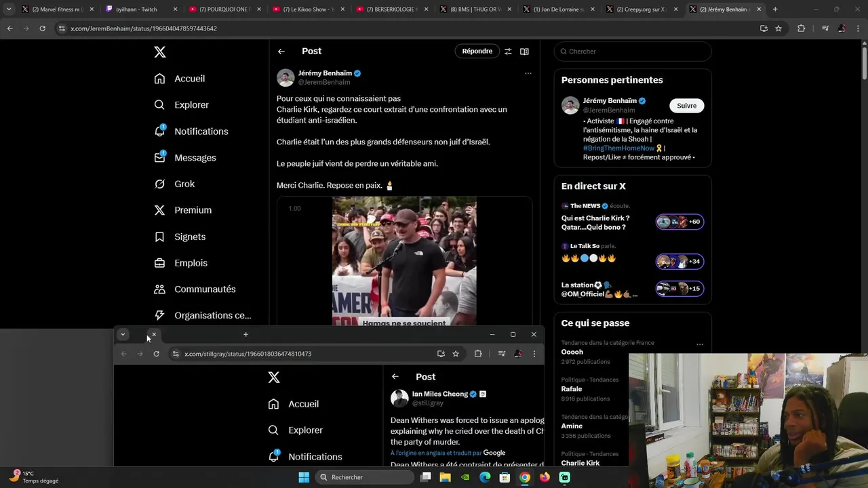
Task: Open X logo home in Jérémy Benhaïm window
Action: click(159, 52)
